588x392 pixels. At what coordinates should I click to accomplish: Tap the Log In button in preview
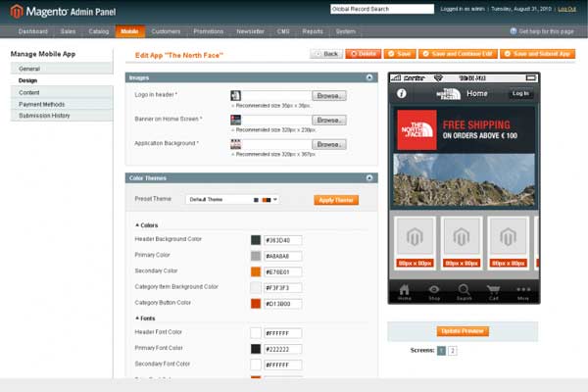520,93
